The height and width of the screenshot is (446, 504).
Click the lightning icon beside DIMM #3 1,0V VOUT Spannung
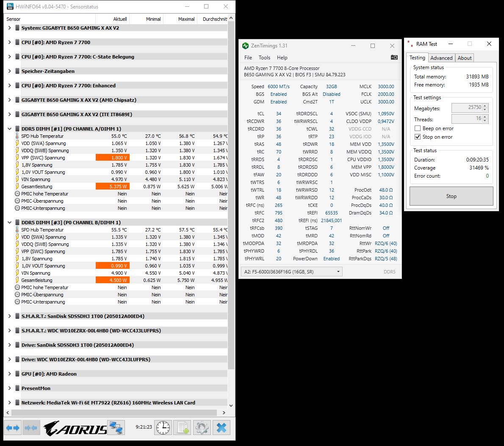[x=17, y=265]
